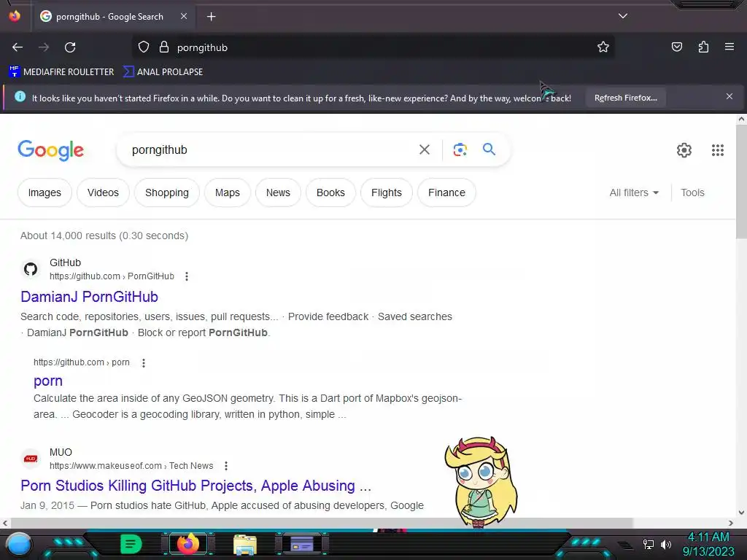Open the Extensions puzzle icon
The image size is (747, 560).
tap(703, 47)
